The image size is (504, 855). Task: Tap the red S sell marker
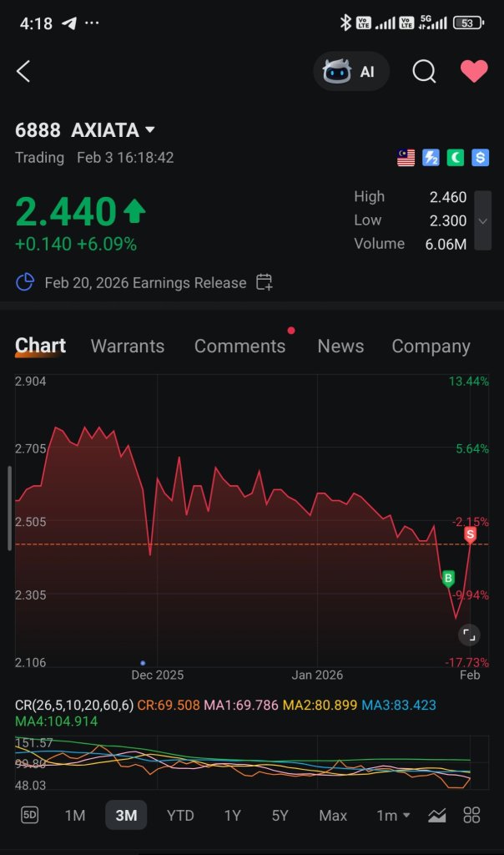click(471, 535)
